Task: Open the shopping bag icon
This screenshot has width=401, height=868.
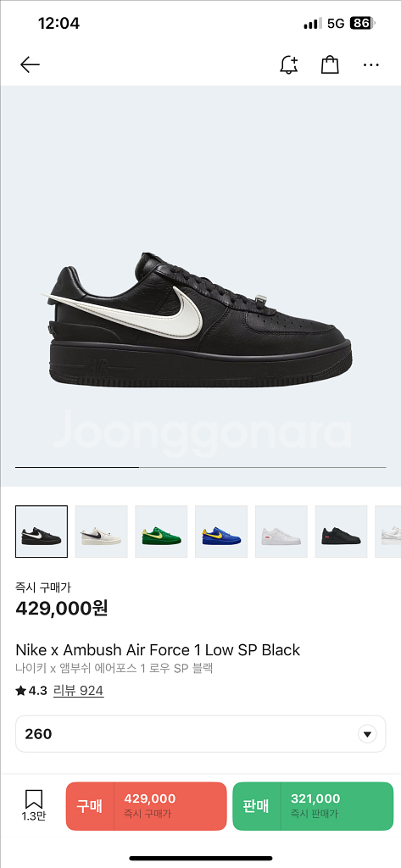Action: click(330, 64)
